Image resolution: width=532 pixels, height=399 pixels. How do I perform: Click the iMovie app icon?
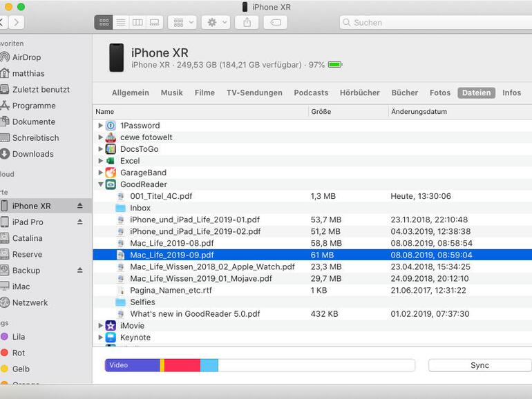pyautogui.click(x=111, y=325)
